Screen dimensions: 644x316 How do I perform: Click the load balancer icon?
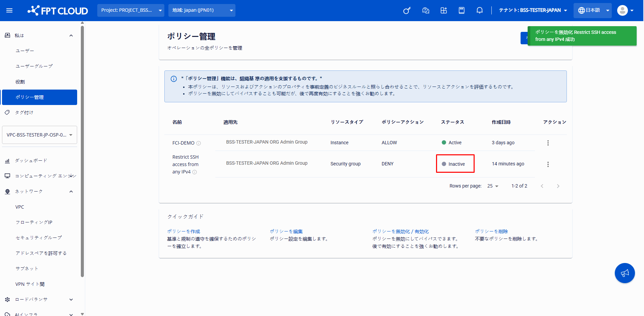(7, 299)
